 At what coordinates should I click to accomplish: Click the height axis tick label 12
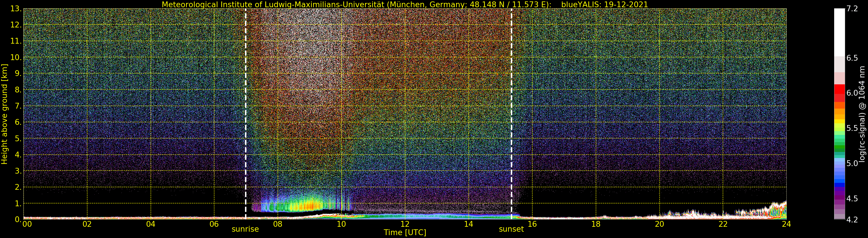[16, 25]
